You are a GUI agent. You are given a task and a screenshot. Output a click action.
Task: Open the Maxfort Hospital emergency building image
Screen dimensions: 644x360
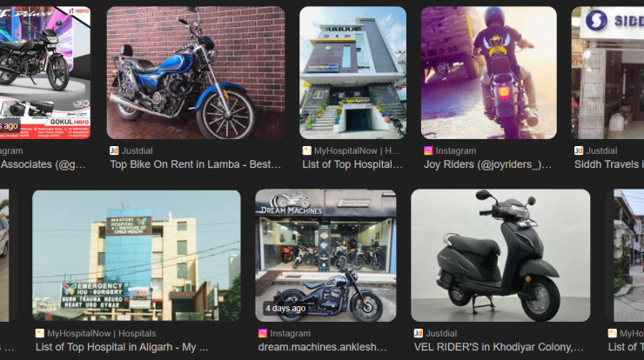[x=137, y=256]
